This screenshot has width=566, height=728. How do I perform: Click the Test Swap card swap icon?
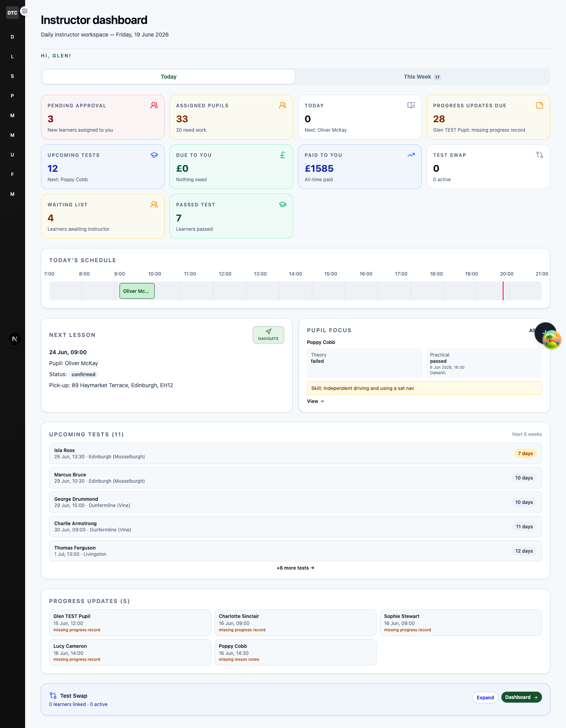[540, 155]
